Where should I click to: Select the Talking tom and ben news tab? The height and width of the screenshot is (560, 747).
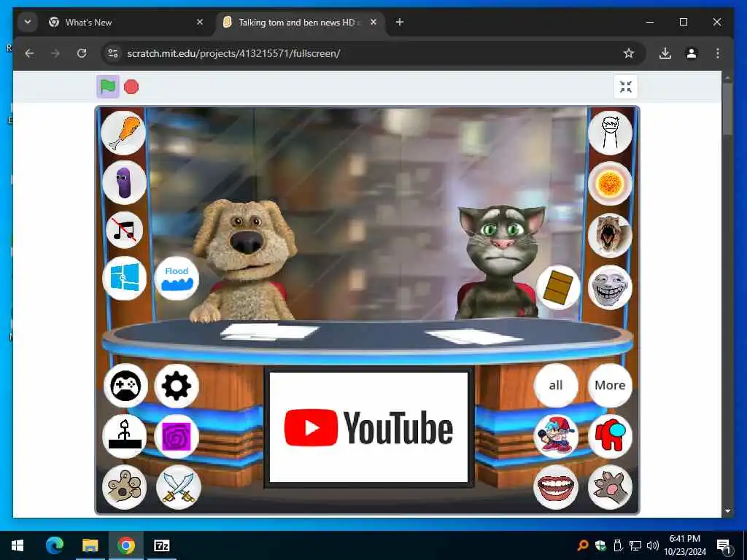[x=298, y=23]
